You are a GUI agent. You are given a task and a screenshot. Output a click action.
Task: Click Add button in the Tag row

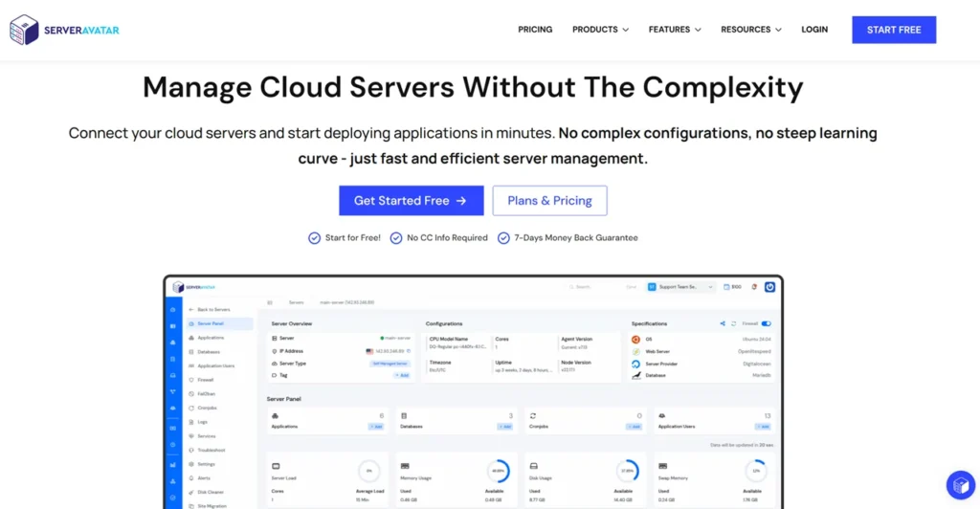(402, 375)
